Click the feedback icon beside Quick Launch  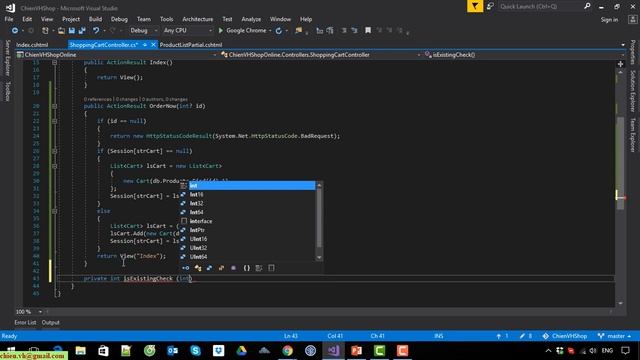[490, 6]
